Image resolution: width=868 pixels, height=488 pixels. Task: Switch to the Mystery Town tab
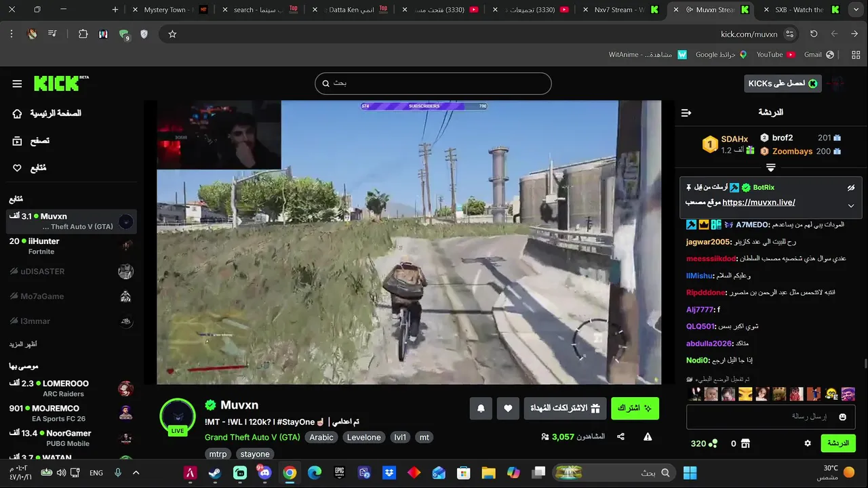click(169, 9)
